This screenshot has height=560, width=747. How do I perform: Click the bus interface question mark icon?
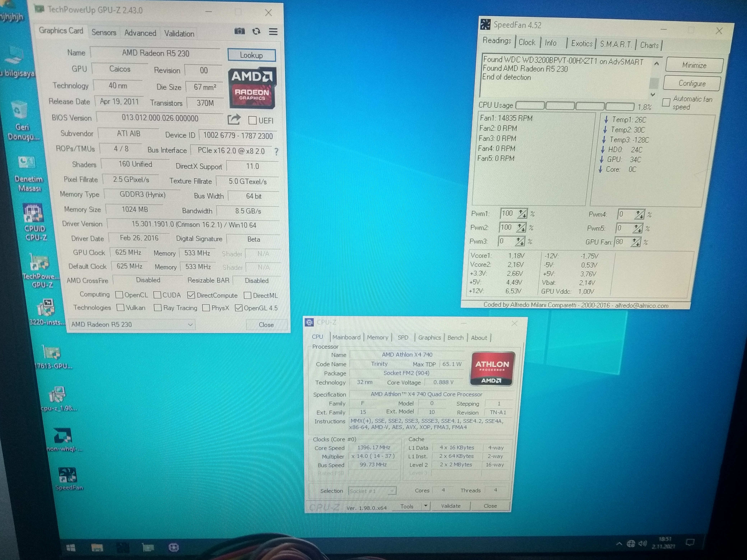coord(276,151)
